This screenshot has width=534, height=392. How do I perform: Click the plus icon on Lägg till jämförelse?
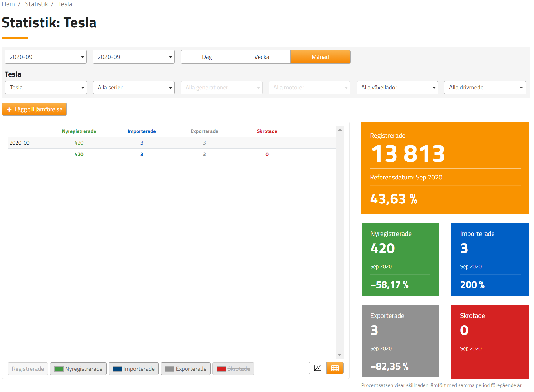coord(9,109)
